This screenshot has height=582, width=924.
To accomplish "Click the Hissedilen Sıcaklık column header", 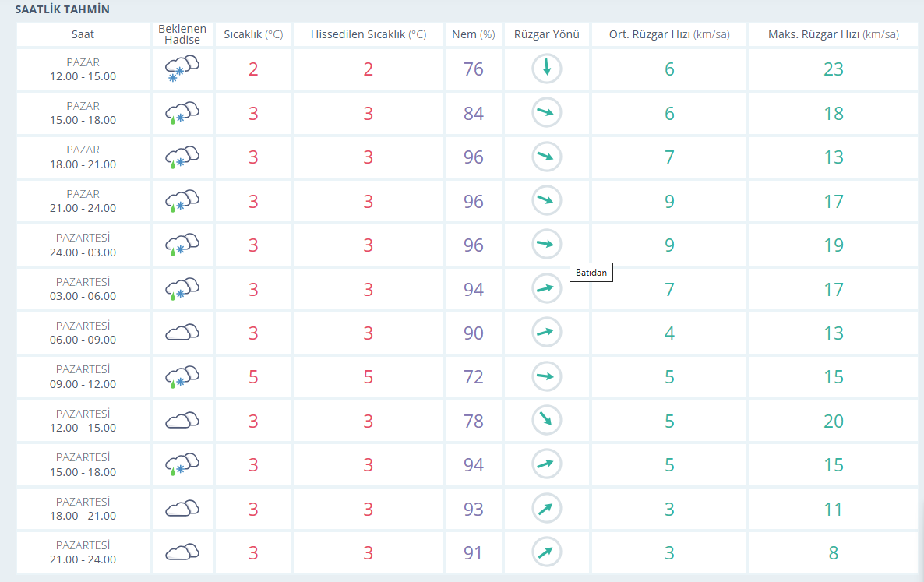I will tap(369, 34).
